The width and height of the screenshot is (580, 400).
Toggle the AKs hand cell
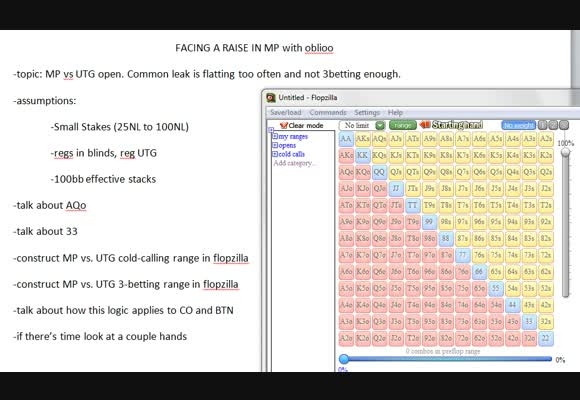pos(362,139)
